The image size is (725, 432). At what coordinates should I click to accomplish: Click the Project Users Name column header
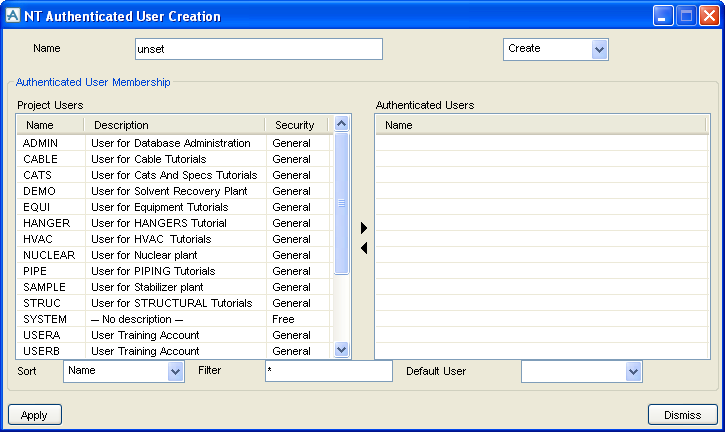(50, 125)
